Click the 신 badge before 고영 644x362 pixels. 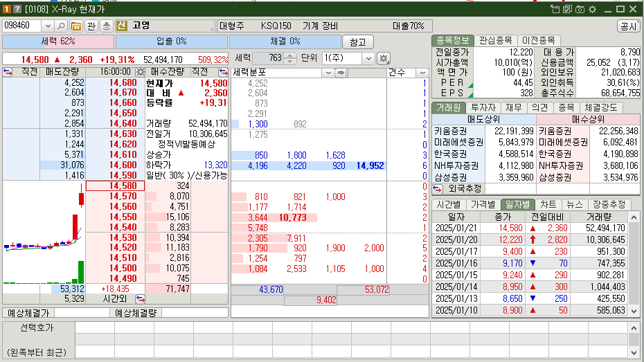(x=122, y=26)
